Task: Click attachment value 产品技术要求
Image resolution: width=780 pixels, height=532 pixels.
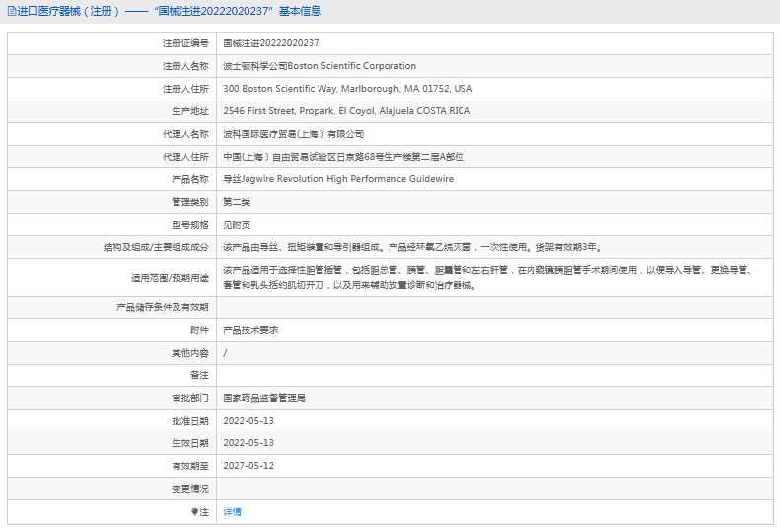Action: point(250,330)
